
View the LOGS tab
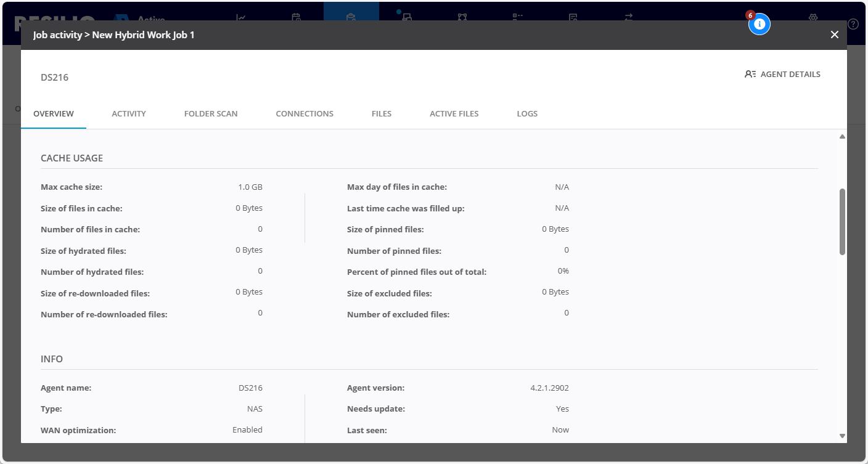[527, 114]
